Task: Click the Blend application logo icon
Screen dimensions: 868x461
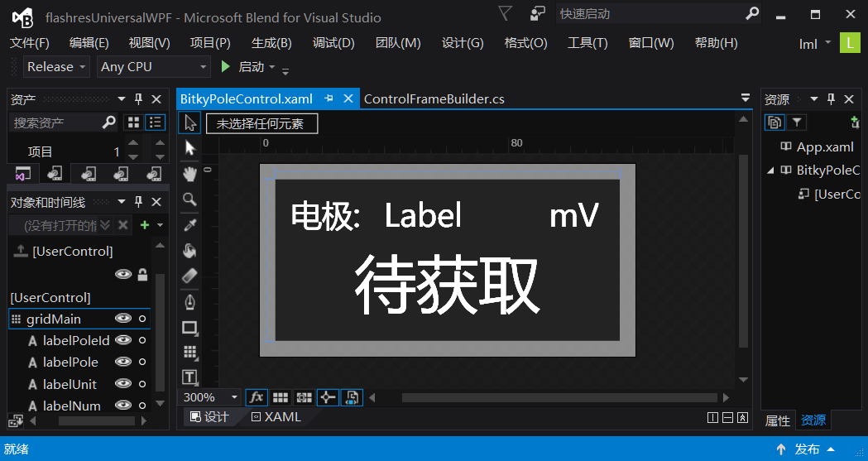Action: coord(22,18)
